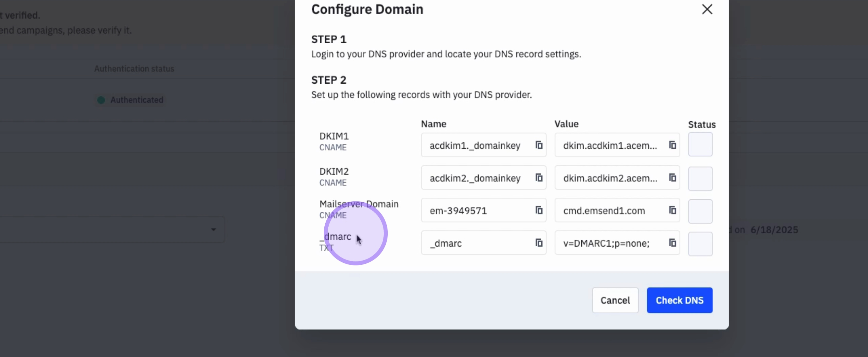868x357 pixels.
Task: Open the dropdown behind the dialog
Action: click(213, 230)
